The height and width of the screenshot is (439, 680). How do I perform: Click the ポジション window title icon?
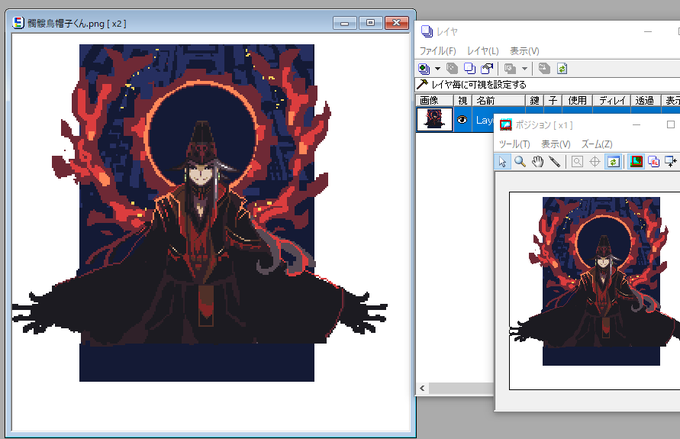506,125
